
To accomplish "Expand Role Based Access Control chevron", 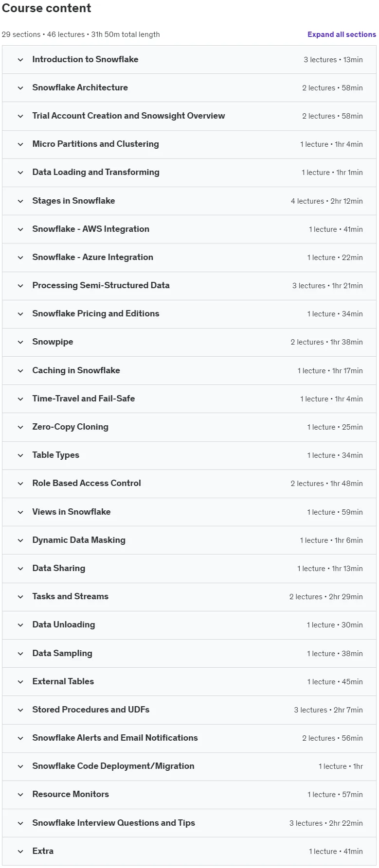I will 20,484.
